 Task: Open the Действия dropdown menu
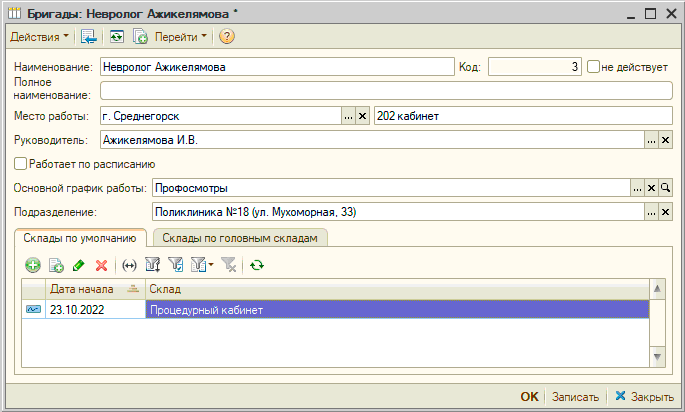click(39, 37)
